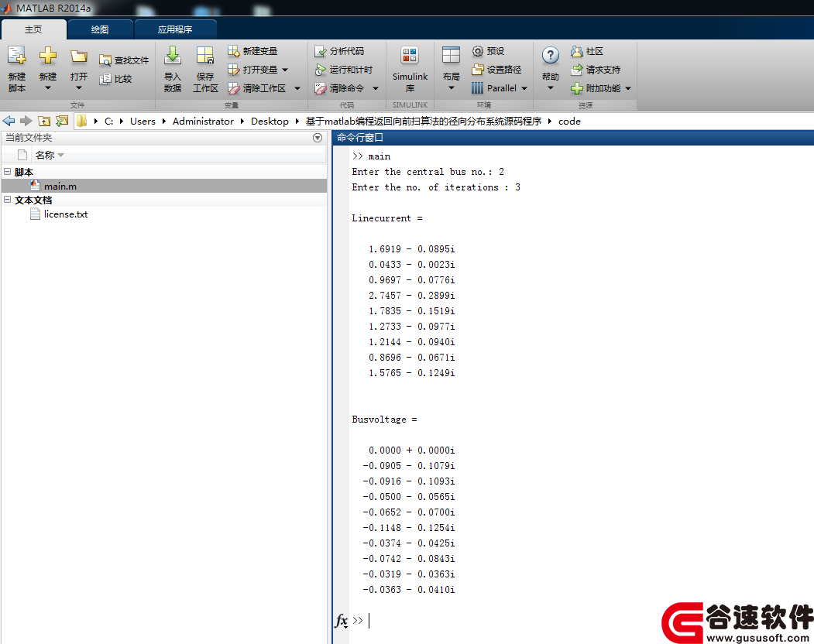814x644 pixels.
Task: Collapse the 文本文档 (Text Documents) group
Action: (7, 199)
